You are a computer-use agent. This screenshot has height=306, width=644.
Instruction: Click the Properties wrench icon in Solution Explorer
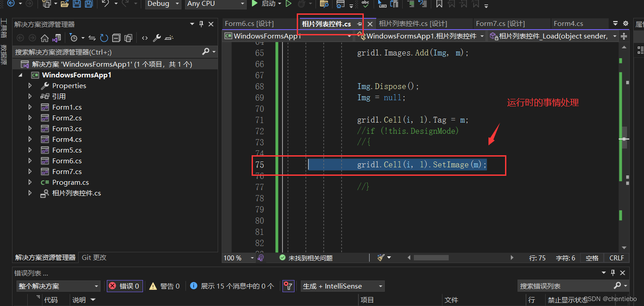[157, 38]
